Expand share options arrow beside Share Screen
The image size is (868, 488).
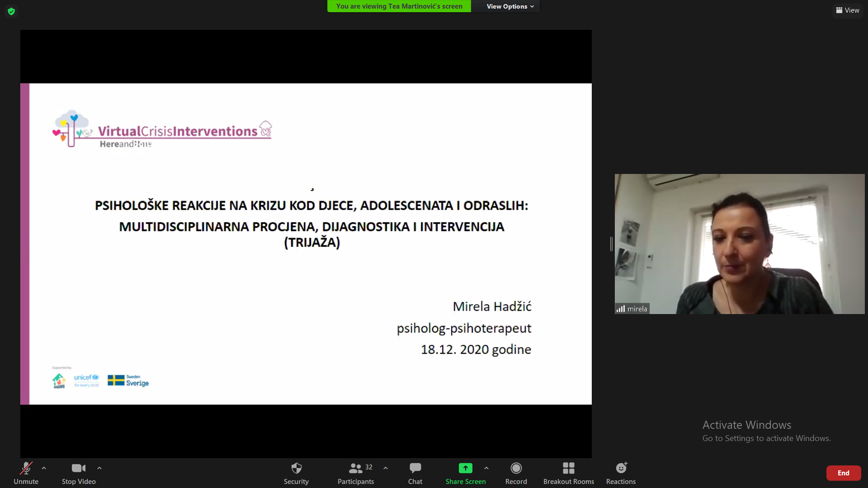(x=486, y=468)
